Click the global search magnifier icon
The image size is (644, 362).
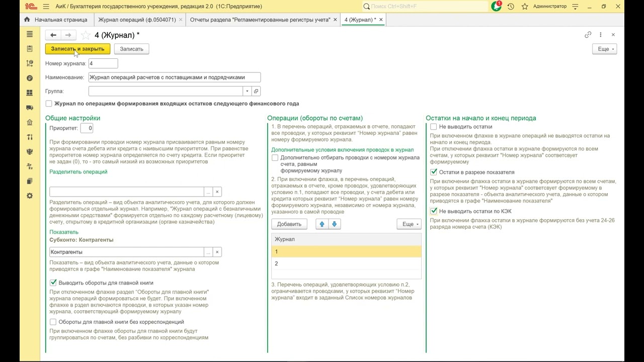[367, 7]
